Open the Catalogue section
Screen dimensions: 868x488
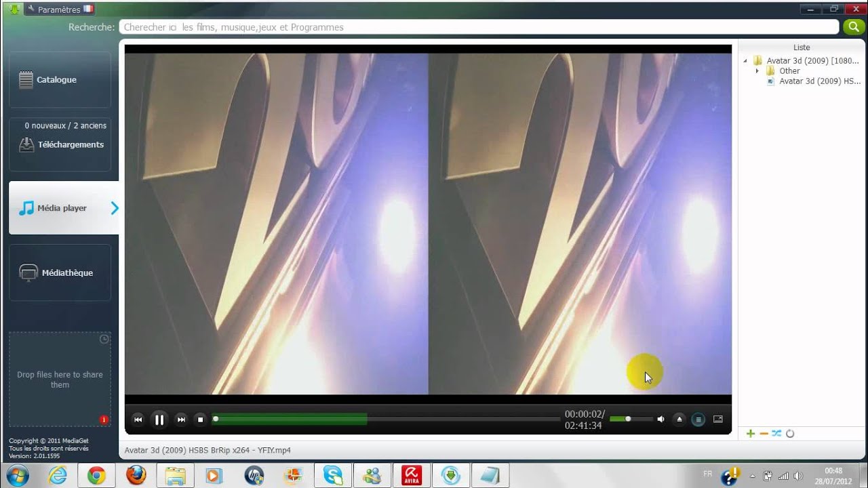tap(60, 80)
